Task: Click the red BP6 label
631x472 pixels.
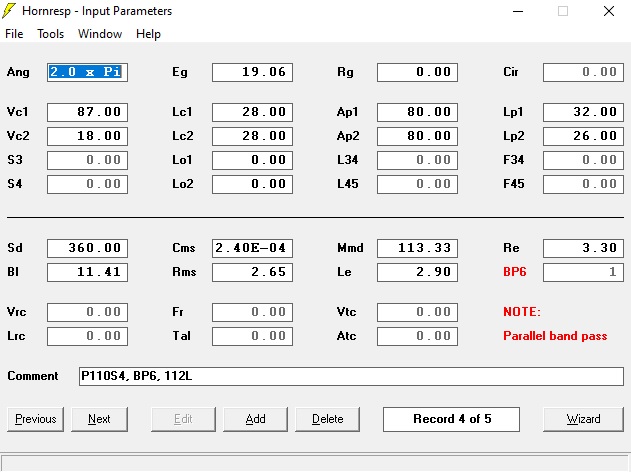Action: coord(515,272)
